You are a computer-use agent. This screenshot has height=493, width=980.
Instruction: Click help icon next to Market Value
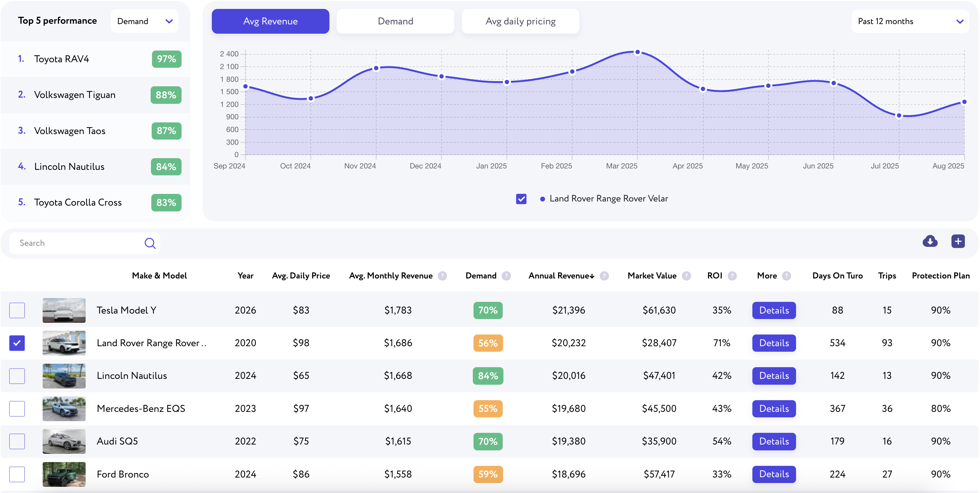[686, 276]
